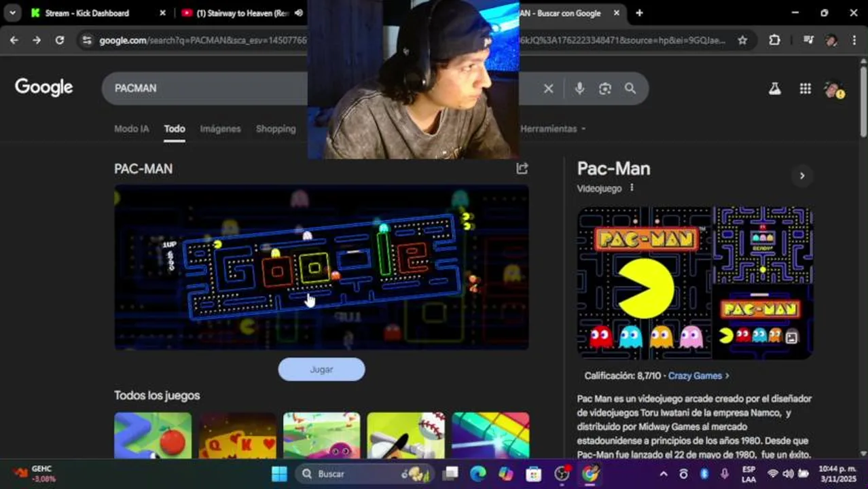Open the ESP LAA language switcher
868x489 pixels.
pos(748,474)
